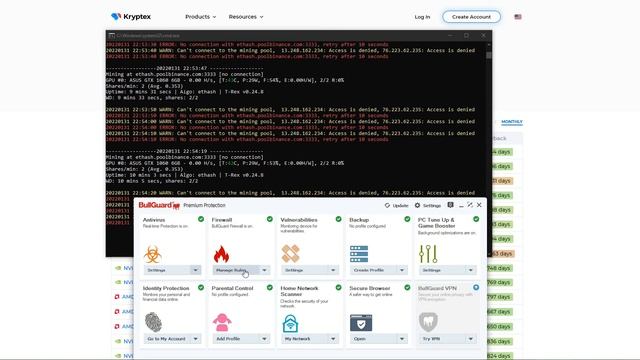Click the 'Identity Protection' card title

coord(166,288)
